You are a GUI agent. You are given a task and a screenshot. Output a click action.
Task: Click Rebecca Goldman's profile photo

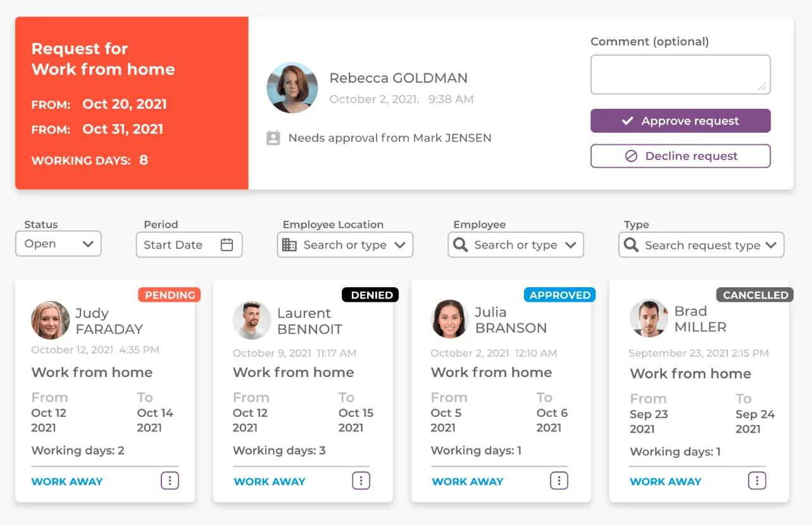pos(292,88)
